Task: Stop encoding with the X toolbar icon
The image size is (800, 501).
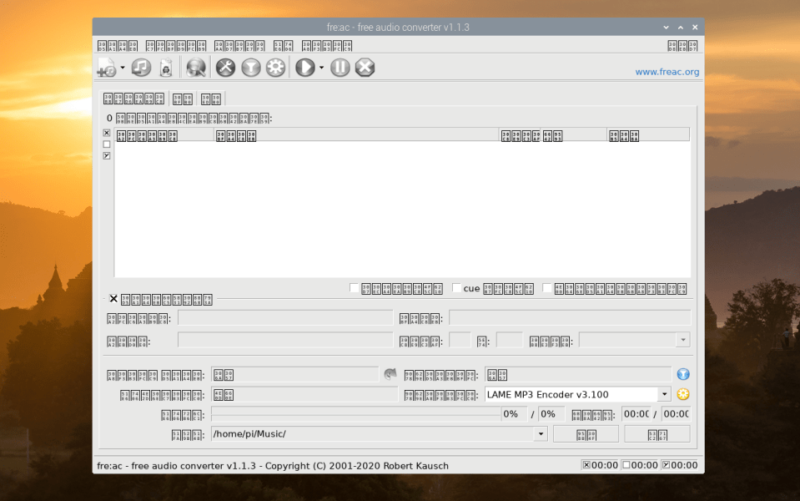Action: (x=365, y=67)
